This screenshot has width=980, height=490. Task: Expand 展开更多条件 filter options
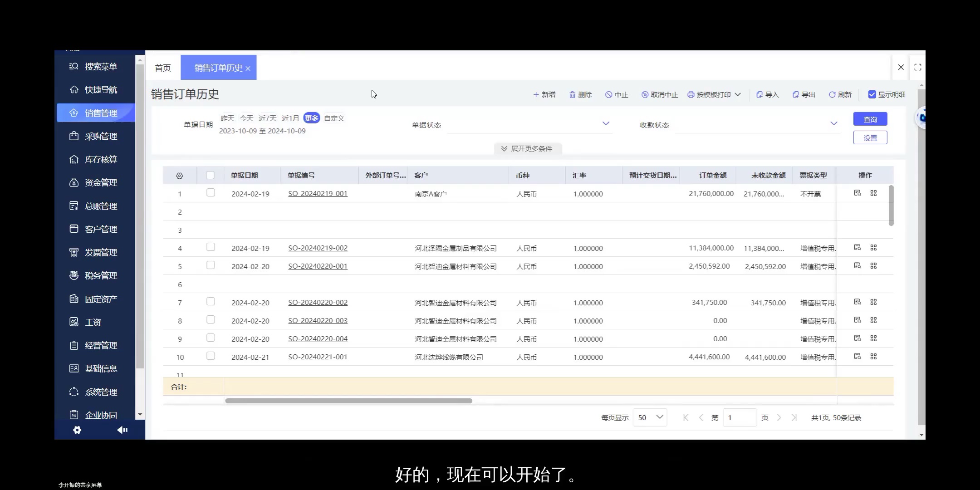[527, 148]
